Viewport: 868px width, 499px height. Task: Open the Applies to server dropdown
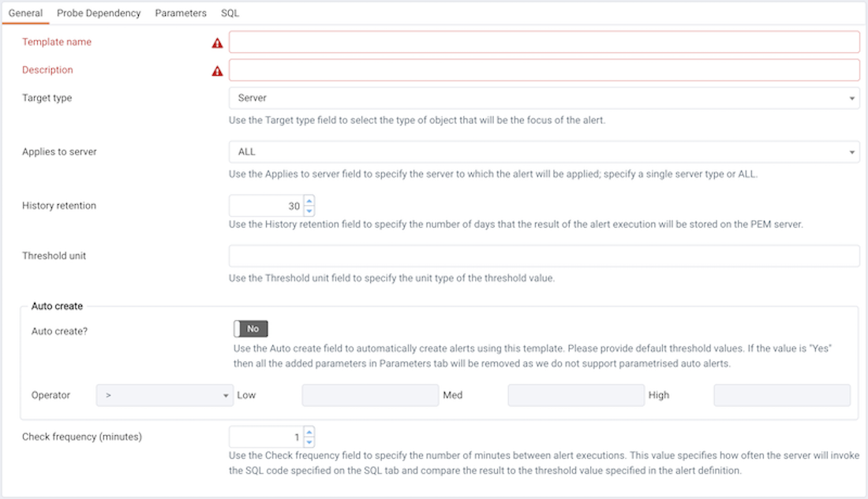544,151
